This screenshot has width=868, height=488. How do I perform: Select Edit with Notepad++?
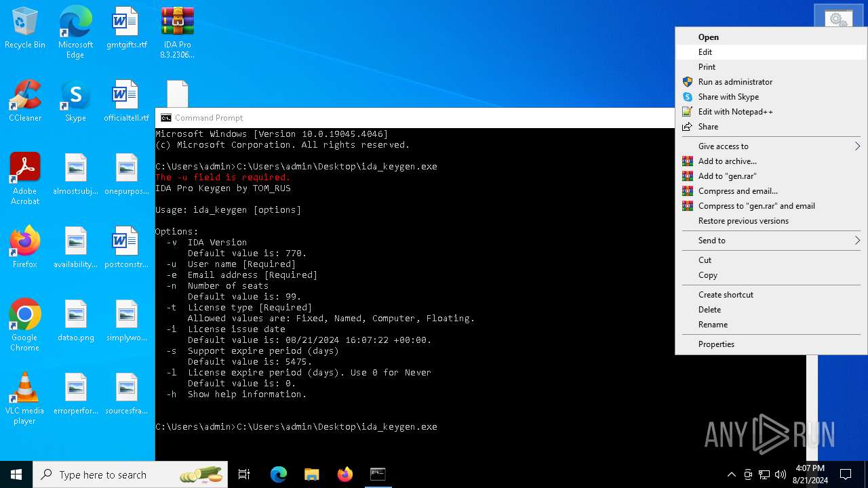point(771,112)
